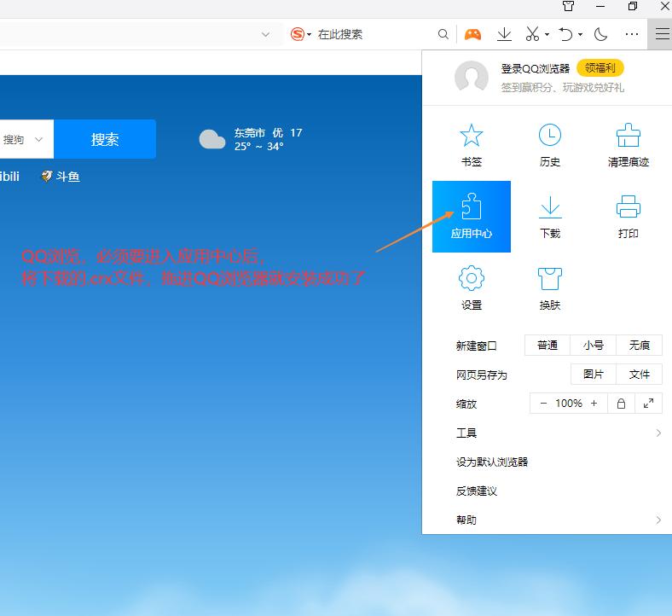Click the lock zoom padlock icon
The width and height of the screenshot is (672, 616).
tap(621, 404)
